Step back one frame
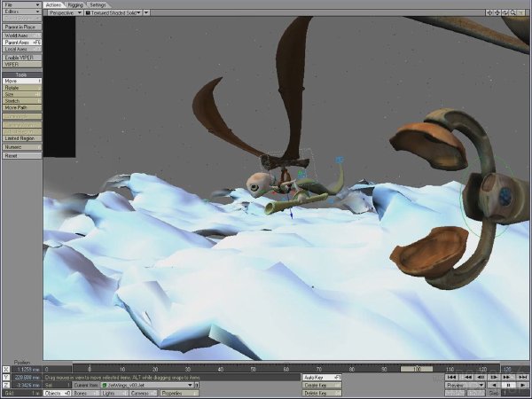The image size is (532, 399). point(481,377)
